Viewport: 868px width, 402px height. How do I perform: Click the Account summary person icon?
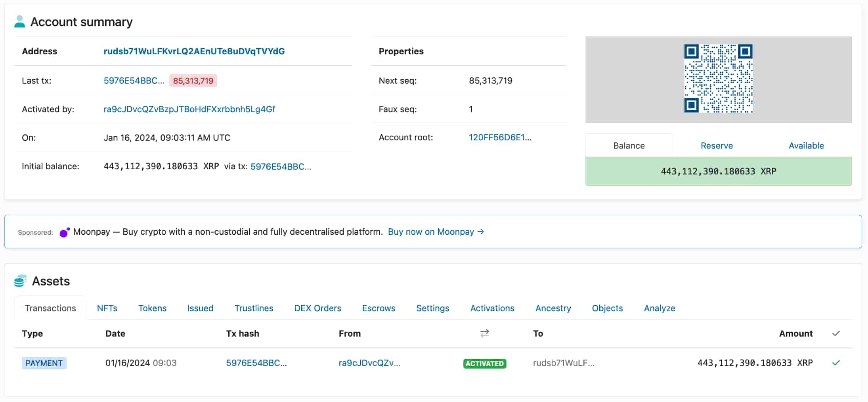[x=19, y=21]
